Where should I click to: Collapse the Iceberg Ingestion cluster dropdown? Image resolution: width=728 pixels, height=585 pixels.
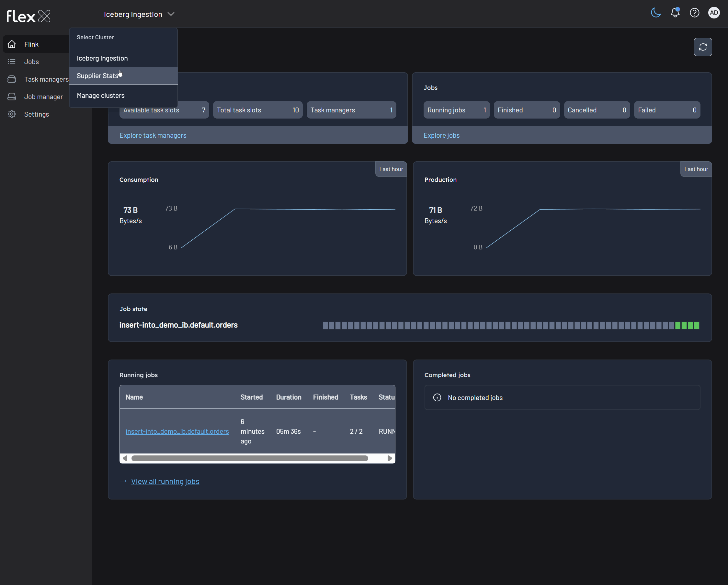(x=139, y=14)
